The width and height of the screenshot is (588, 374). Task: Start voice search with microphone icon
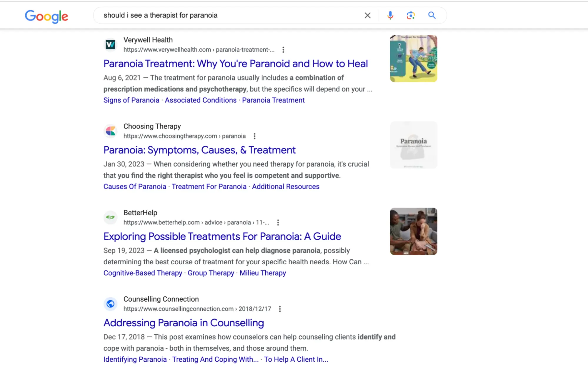[x=390, y=15]
